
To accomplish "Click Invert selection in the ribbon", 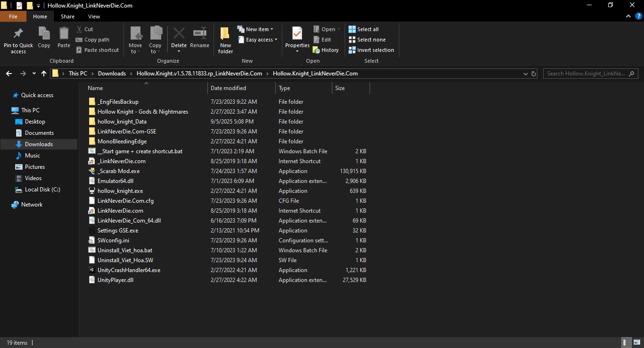I will pyautogui.click(x=371, y=50).
